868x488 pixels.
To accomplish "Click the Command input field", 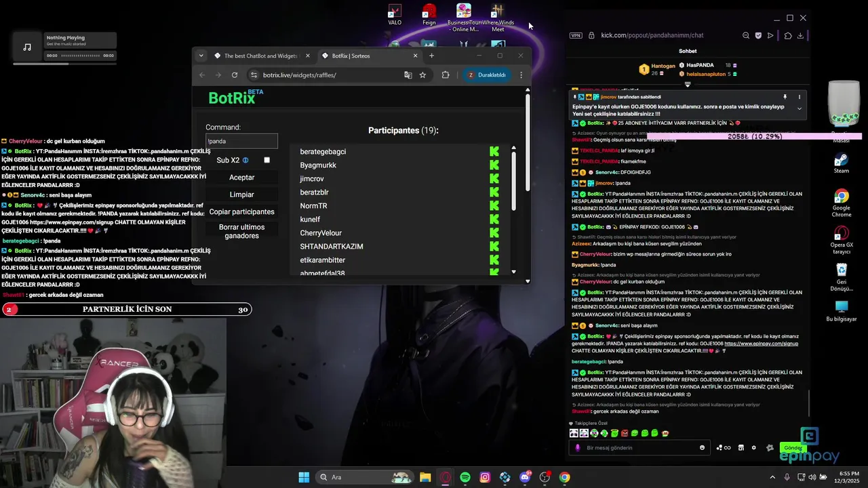I will pyautogui.click(x=241, y=141).
